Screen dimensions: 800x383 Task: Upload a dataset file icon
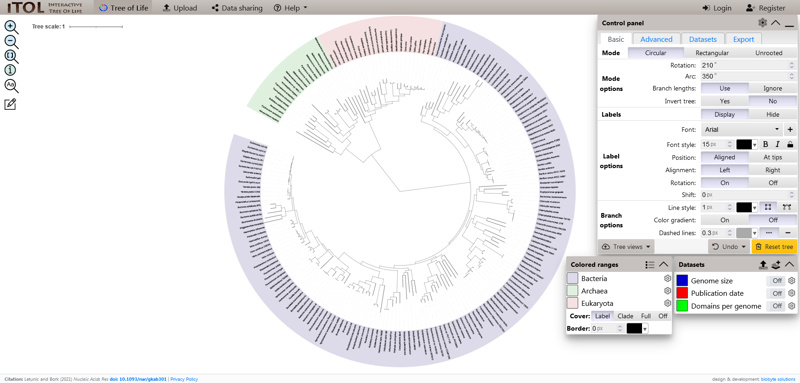pyautogui.click(x=763, y=265)
